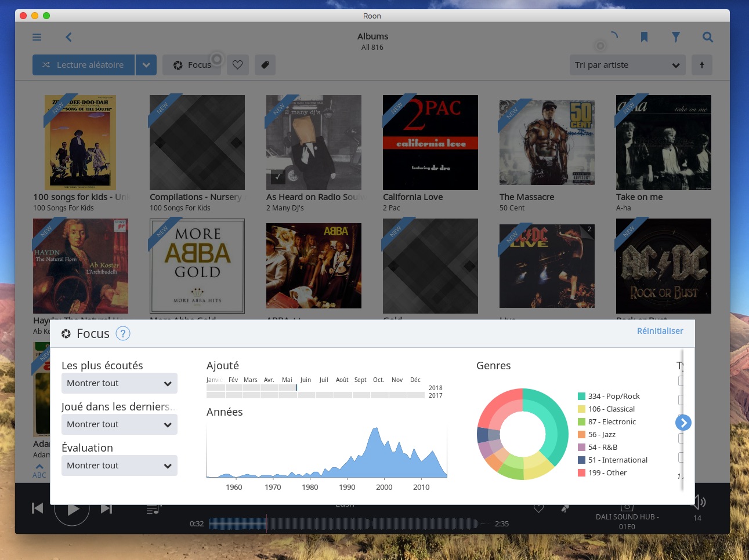The width and height of the screenshot is (749, 560).
Task: Select the 87 - Electronic genre
Action: [607, 422]
